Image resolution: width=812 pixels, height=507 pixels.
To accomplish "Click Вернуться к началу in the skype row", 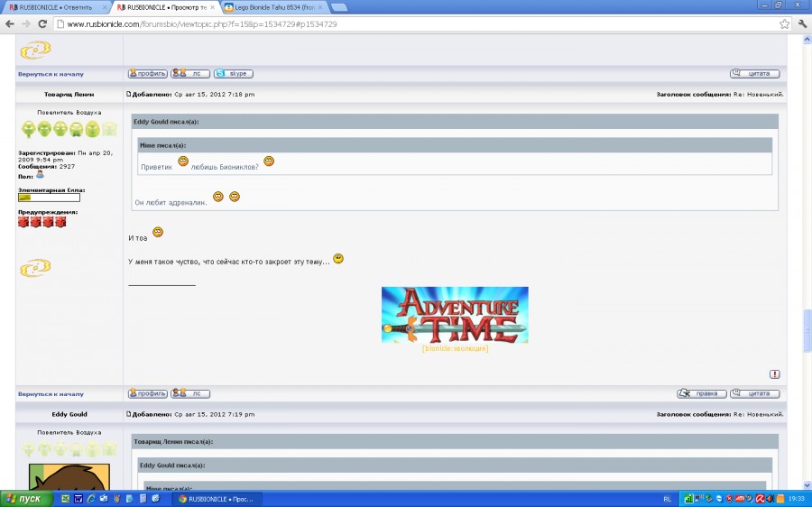I will (x=51, y=74).
